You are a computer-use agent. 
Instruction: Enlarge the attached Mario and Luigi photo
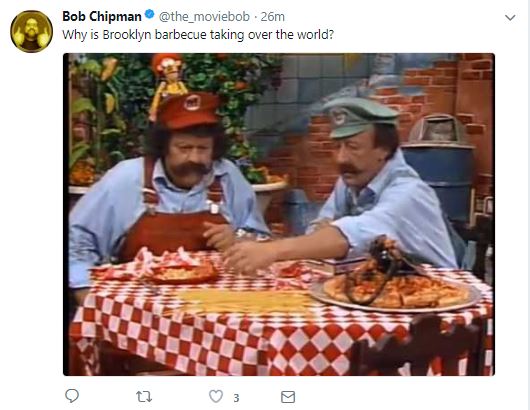(x=279, y=214)
